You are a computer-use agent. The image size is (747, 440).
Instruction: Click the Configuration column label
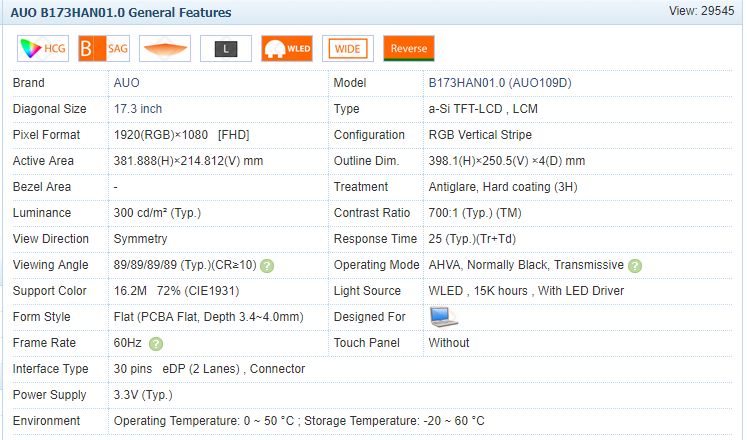click(369, 135)
